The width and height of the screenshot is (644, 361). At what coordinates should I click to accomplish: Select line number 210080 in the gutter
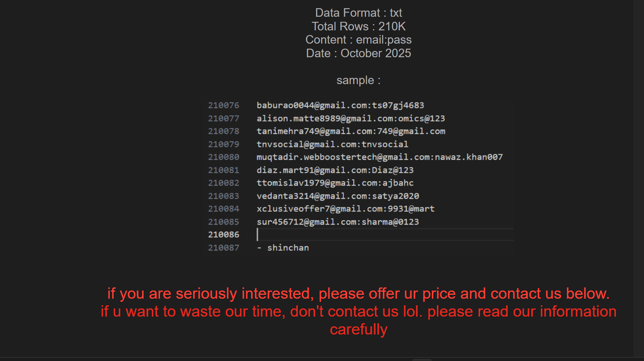tap(223, 157)
